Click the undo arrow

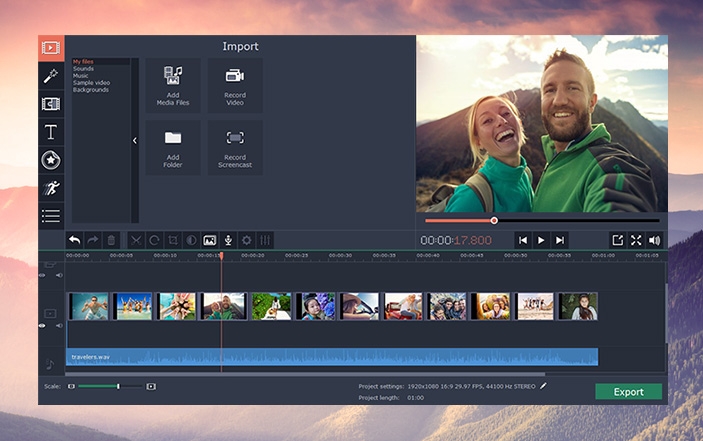(74, 240)
